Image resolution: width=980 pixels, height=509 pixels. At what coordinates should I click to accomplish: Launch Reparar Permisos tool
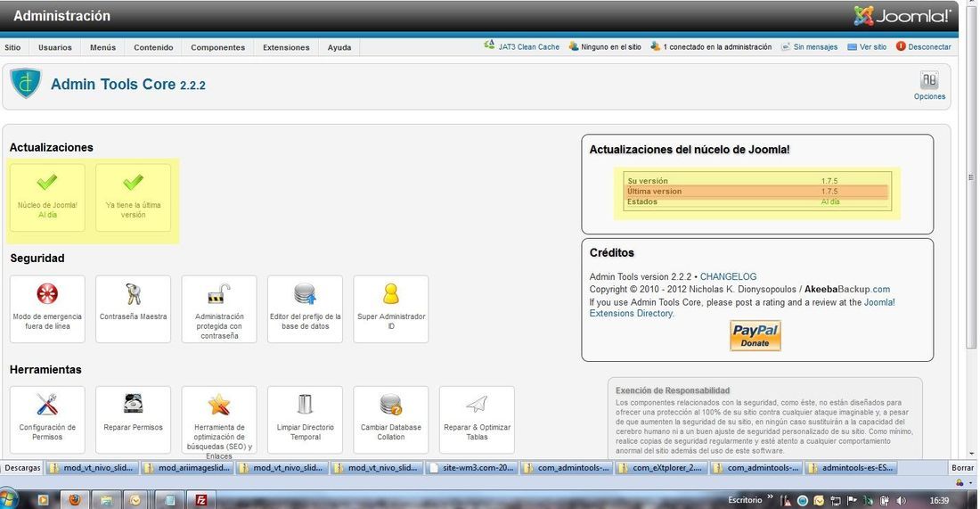(x=133, y=420)
